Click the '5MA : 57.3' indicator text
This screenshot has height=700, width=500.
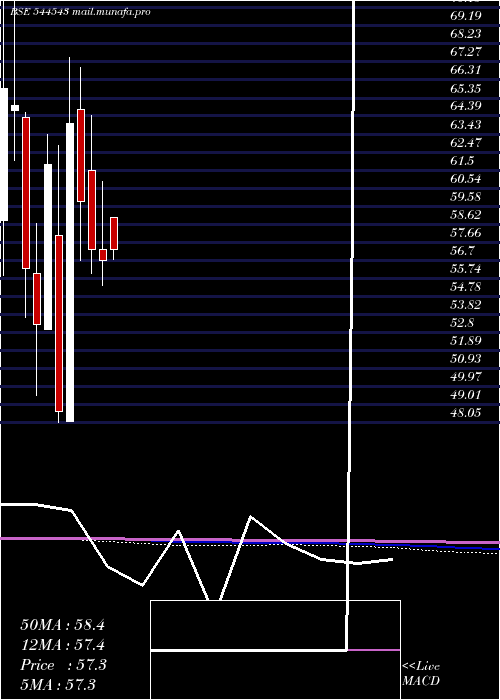(58, 685)
